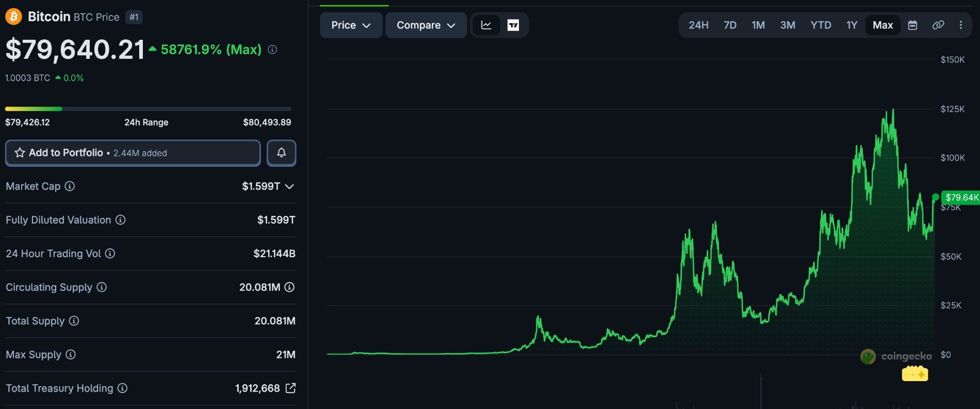Click the $1.599T Fully Diluted Valuation value
This screenshot has height=409, width=980.
(276, 220)
